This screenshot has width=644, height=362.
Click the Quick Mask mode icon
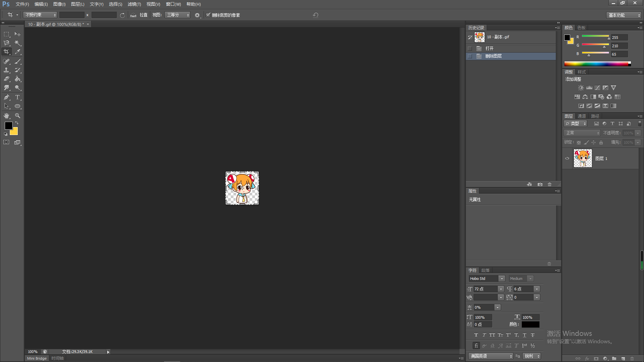6,142
